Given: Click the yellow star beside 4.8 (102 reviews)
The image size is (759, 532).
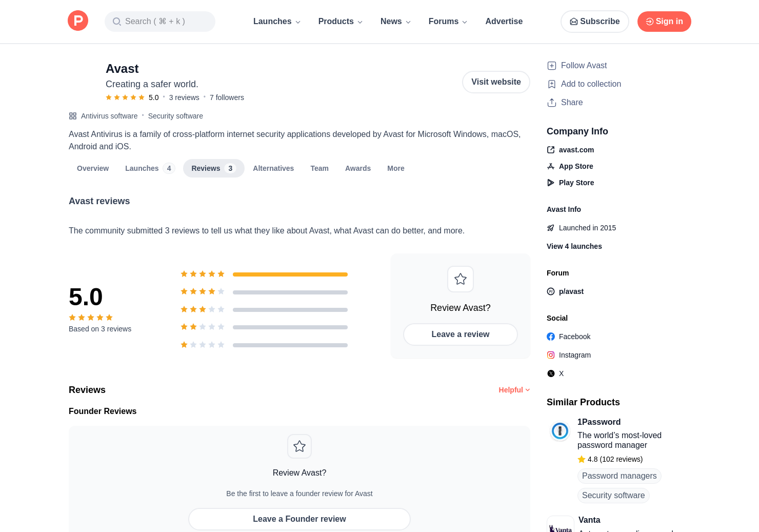Looking at the screenshot, I should 582,459.
